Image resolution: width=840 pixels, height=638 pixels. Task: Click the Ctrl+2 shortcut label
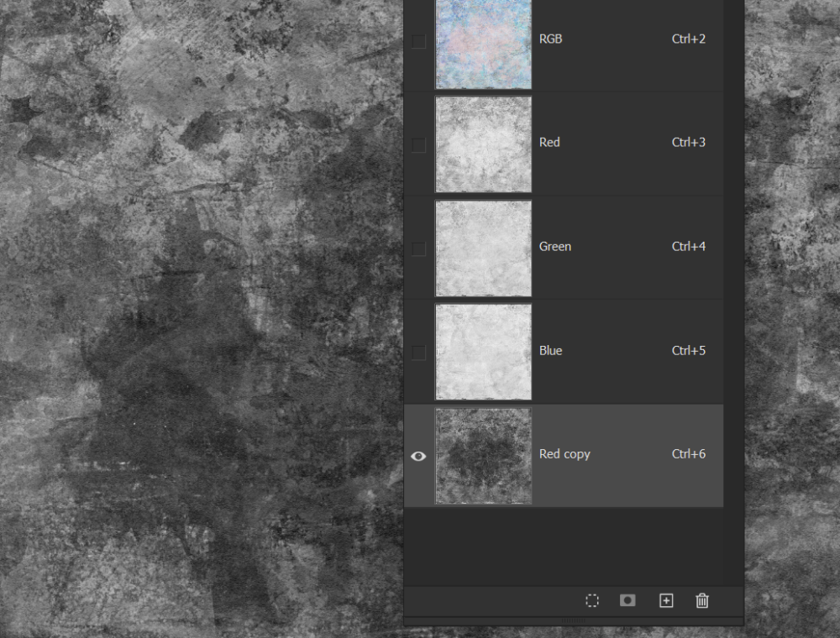tap(689, 39)
